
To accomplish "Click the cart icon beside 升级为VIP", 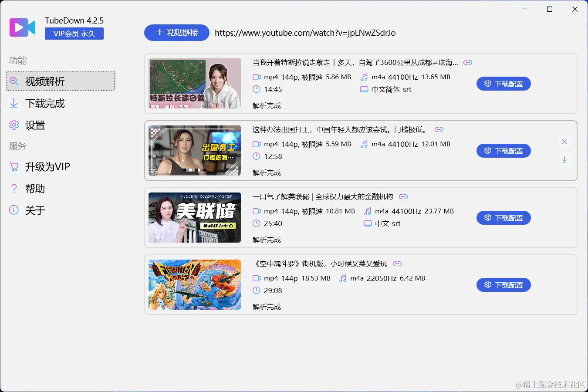I will [14, 167].
